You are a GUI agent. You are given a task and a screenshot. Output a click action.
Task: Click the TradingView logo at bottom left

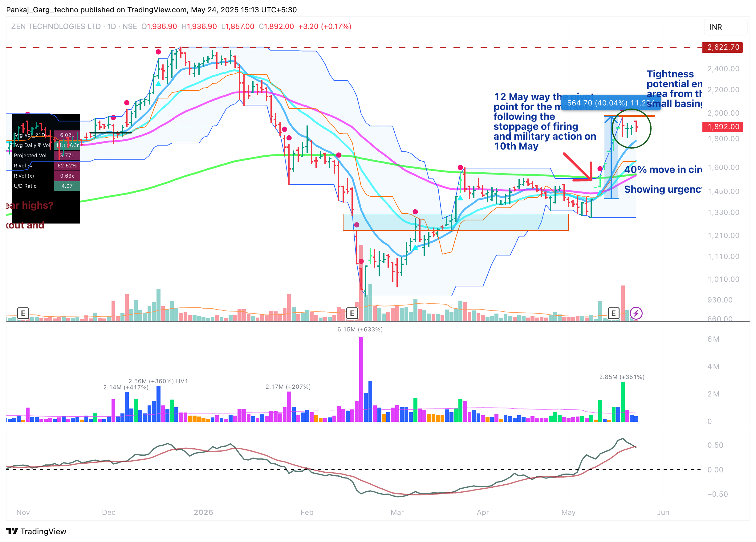point(36,531)
